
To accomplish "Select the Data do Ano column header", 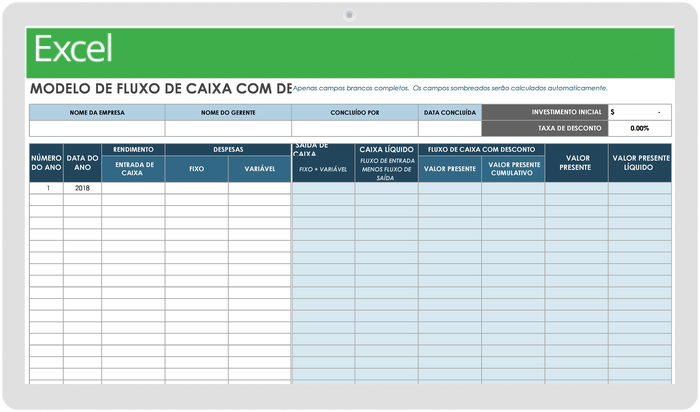I will pyautogui.click(x=82, y=164).
